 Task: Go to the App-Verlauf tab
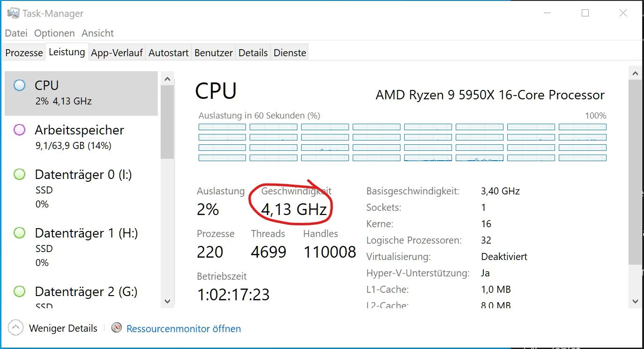point(117,53)
